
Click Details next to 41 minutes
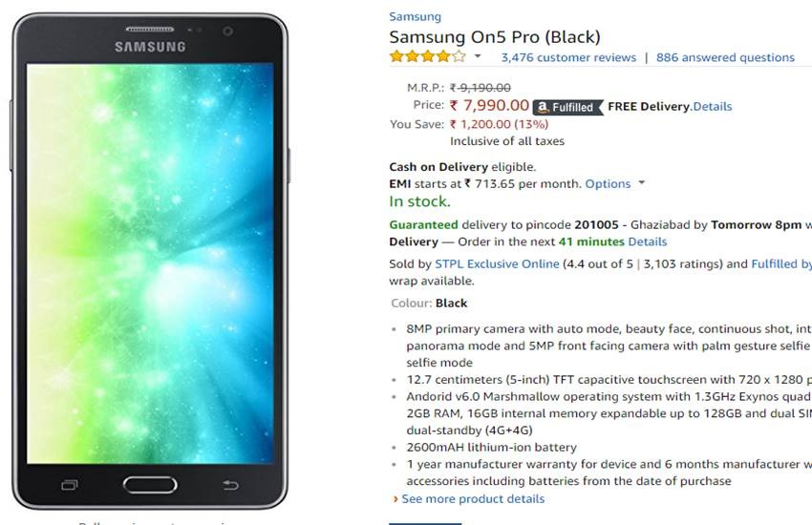[x=648, y=241]
